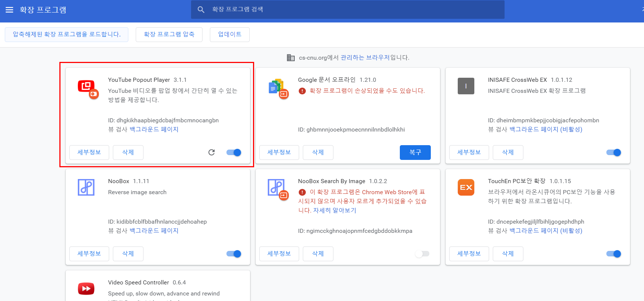Click the 확장 프로그램 압축 button
Image resolution: width=644 pixels, height=301 pixels.
pos(169,35)
